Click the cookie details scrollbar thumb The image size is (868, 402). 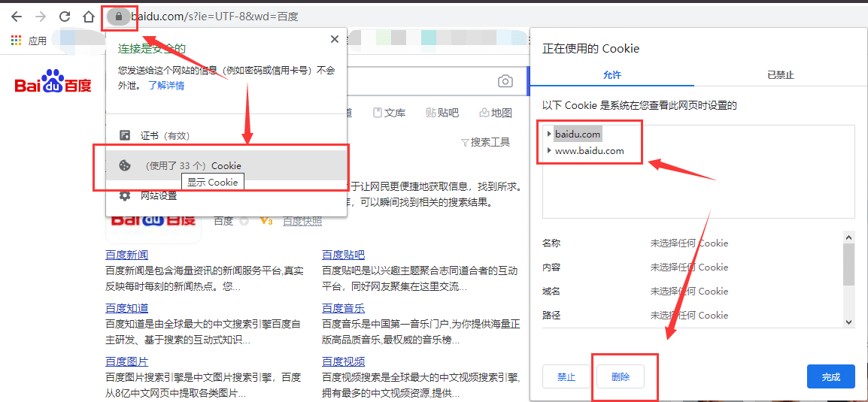(849, 264)
